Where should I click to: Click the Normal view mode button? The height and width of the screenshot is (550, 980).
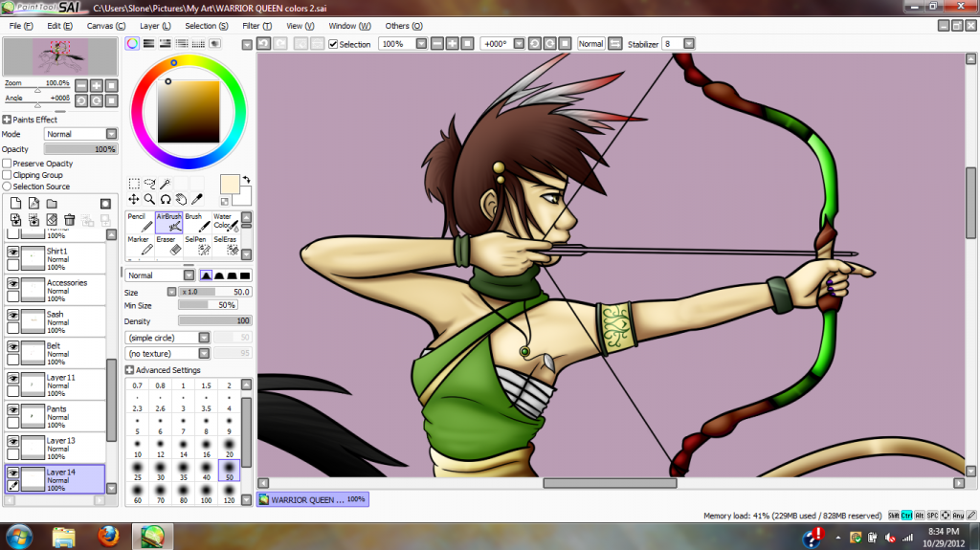[x=590, y=44]
